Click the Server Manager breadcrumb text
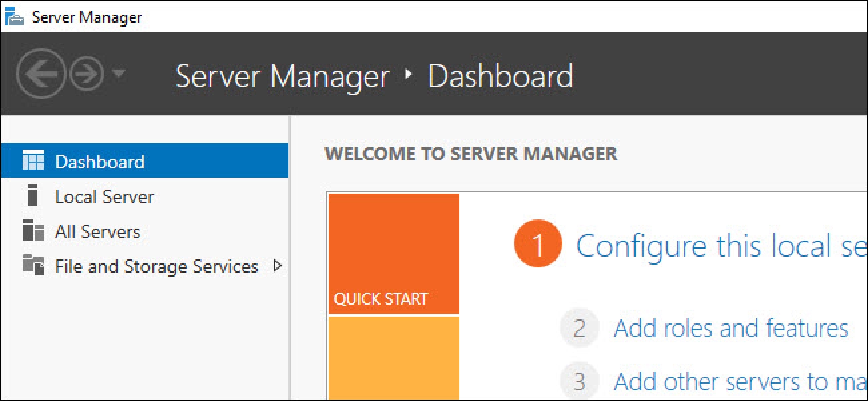This screenshot has width=868, height=401. coord(282,76)
